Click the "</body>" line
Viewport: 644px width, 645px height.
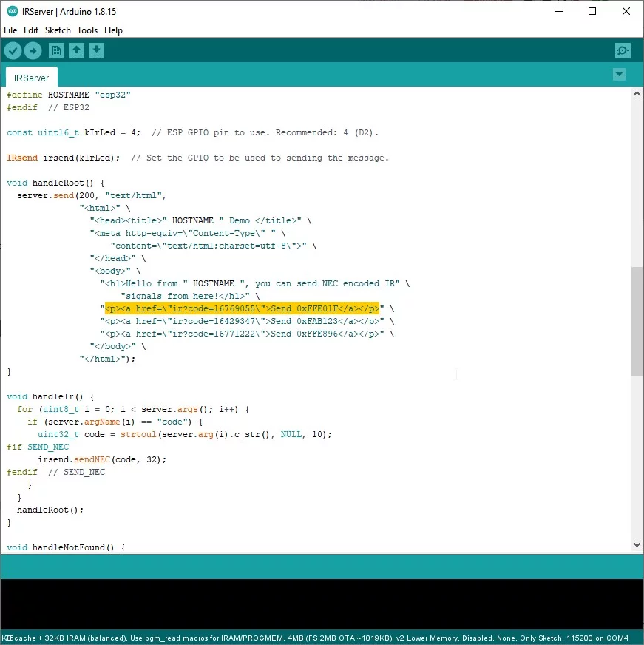pos(118,347)
